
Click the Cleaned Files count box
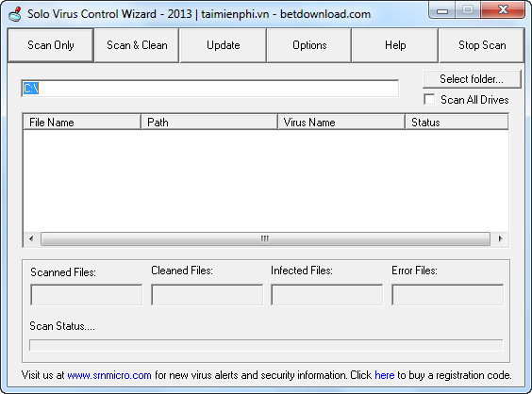pos(207,295)
